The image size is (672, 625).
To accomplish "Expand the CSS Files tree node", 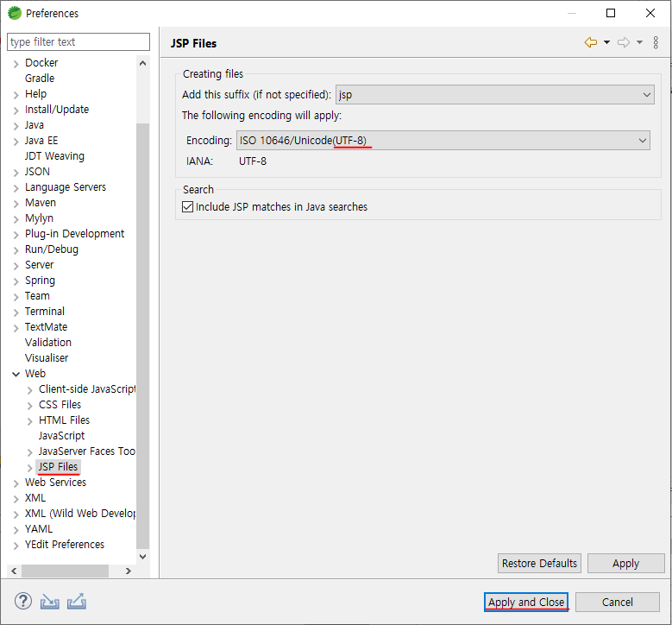I will [29, 406].
